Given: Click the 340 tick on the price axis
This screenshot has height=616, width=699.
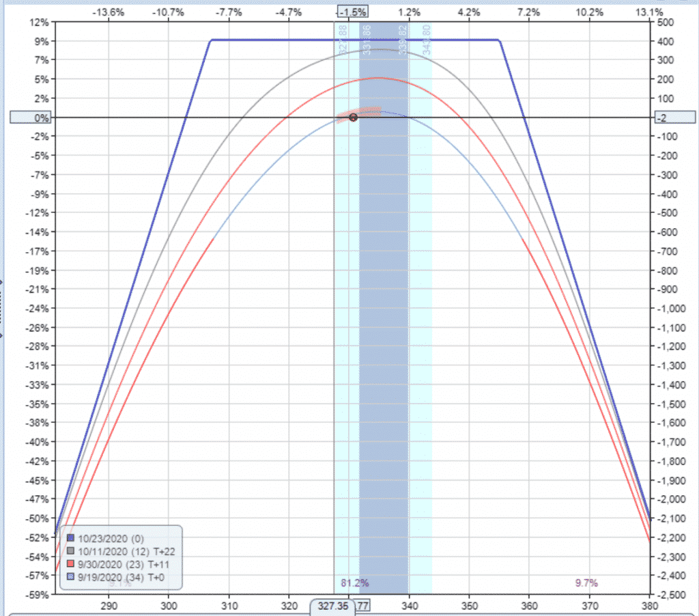Looking at the screenshot, I should coord(410,605).
